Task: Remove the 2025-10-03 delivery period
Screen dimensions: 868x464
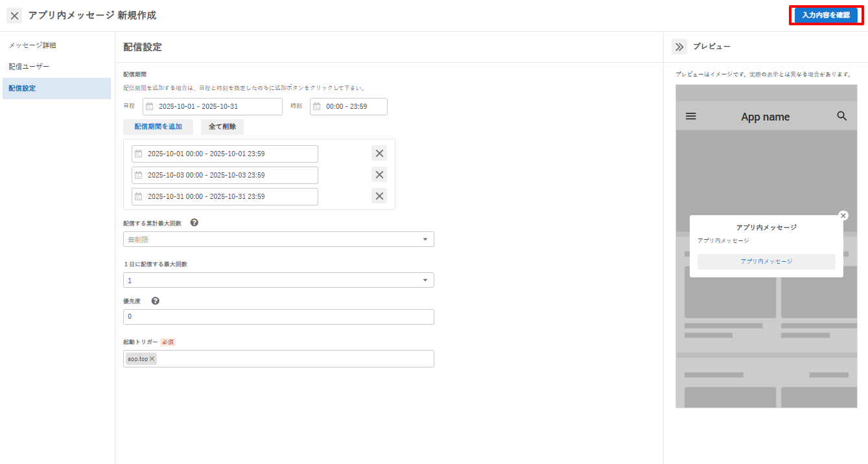Action: coord(379,174)
